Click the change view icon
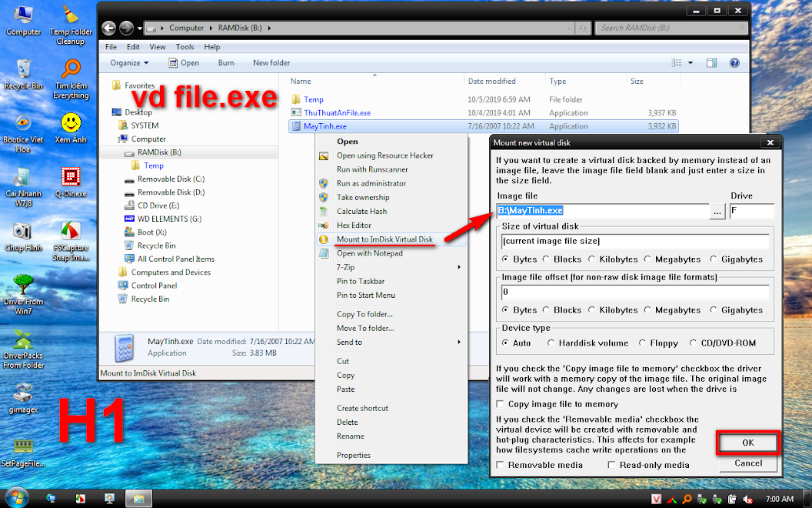The width and height of the screenshot is (812, 508). (677, 62)
